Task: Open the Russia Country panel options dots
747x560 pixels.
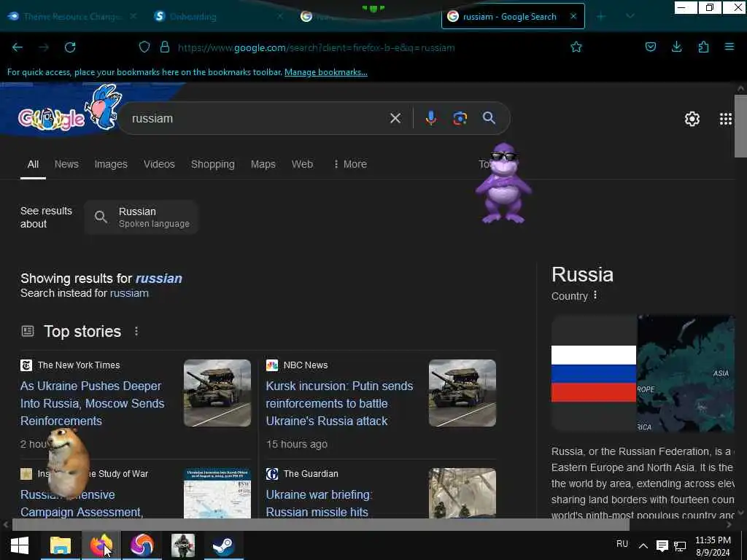Action: [x=595, y=296]
